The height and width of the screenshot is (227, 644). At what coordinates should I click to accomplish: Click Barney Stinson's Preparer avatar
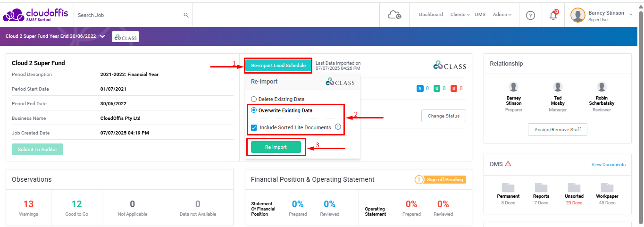click(513, 87)
